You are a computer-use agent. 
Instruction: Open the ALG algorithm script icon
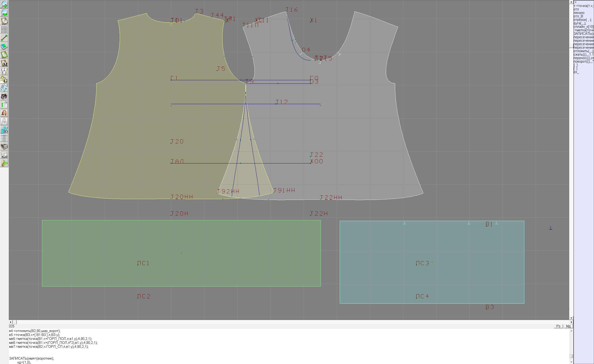coord(4,155)
